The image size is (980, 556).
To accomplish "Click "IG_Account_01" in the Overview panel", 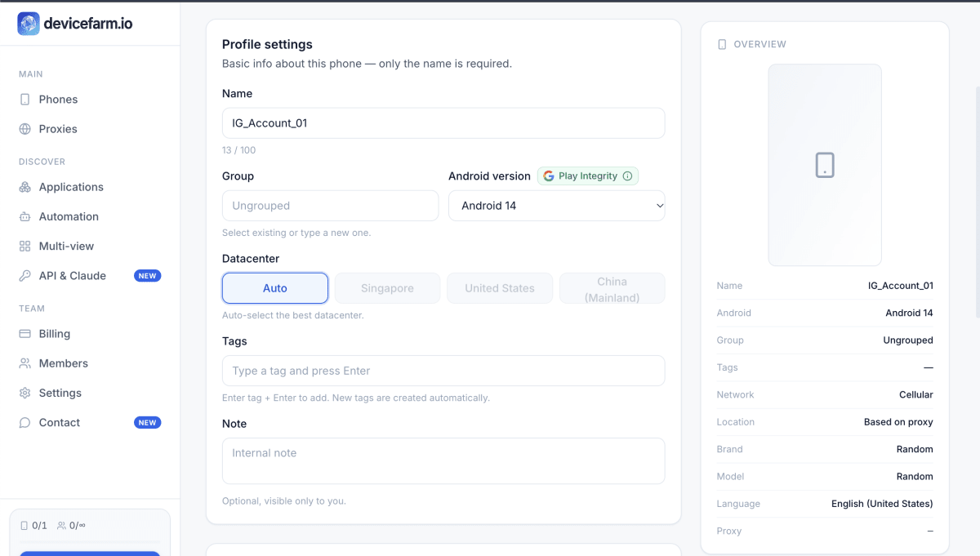I will [x=901, y=286].
